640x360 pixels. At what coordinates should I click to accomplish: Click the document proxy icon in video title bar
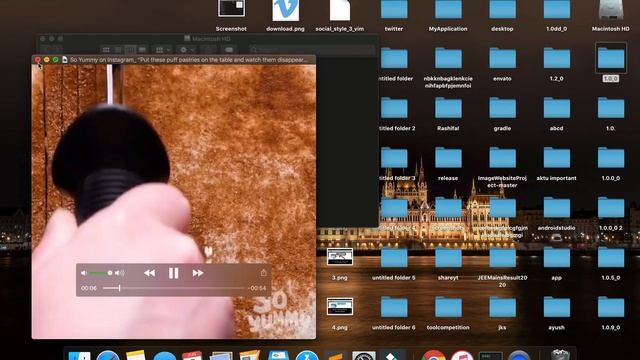(x=64, y=60)
